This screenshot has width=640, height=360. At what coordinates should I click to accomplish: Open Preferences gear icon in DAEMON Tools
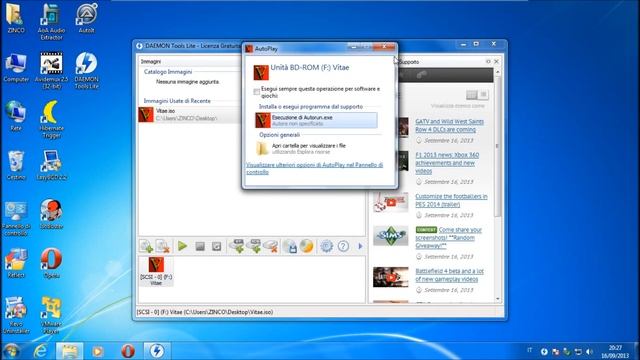327,246
